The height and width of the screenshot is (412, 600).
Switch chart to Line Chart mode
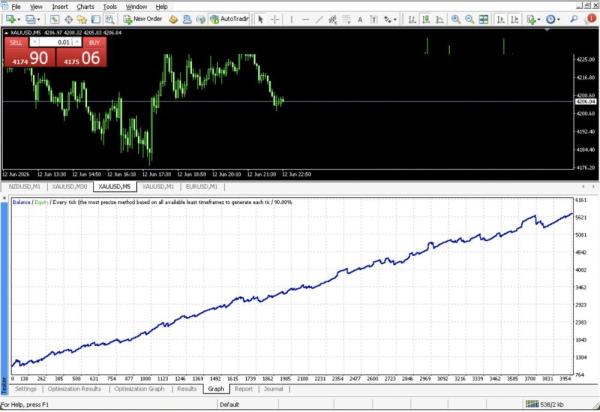click(x=440, y=19)
